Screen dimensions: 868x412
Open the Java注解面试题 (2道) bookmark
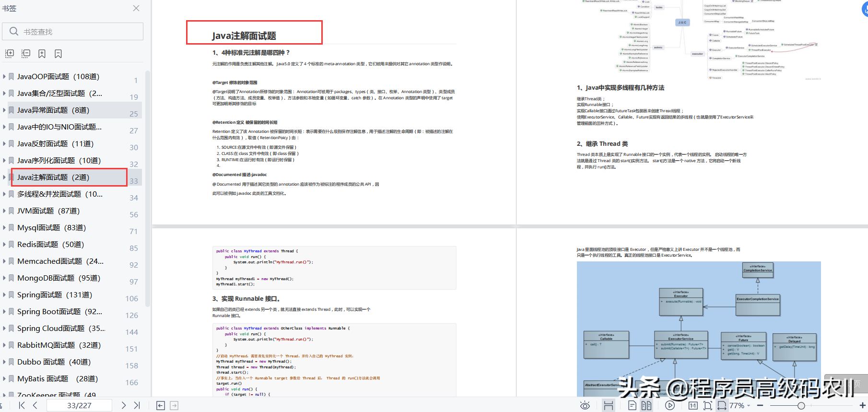53,177
